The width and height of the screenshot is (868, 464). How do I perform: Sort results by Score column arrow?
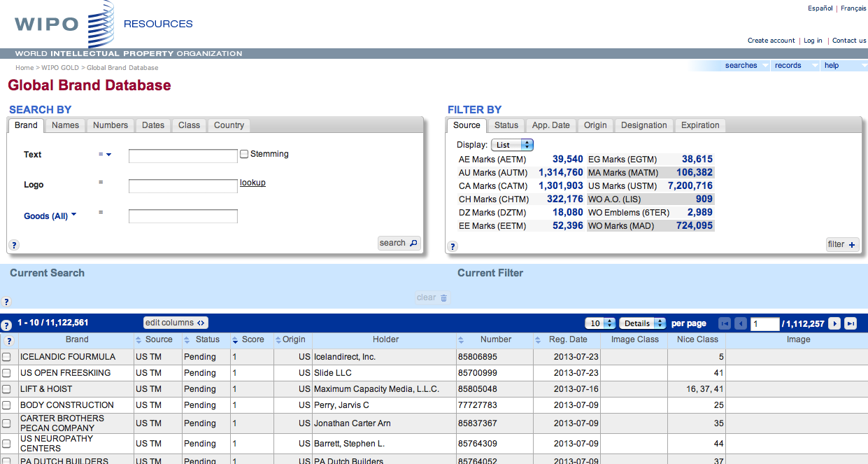236,340
